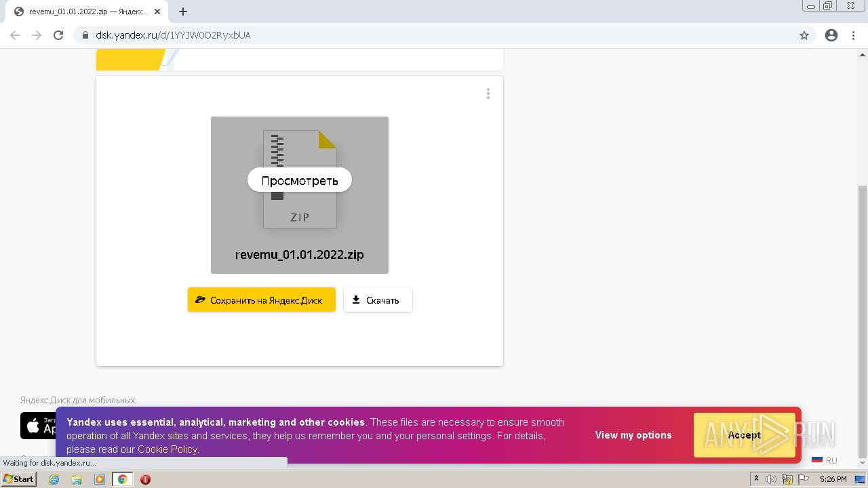Click the Action Center flag icon

click(x=802, y=479)
